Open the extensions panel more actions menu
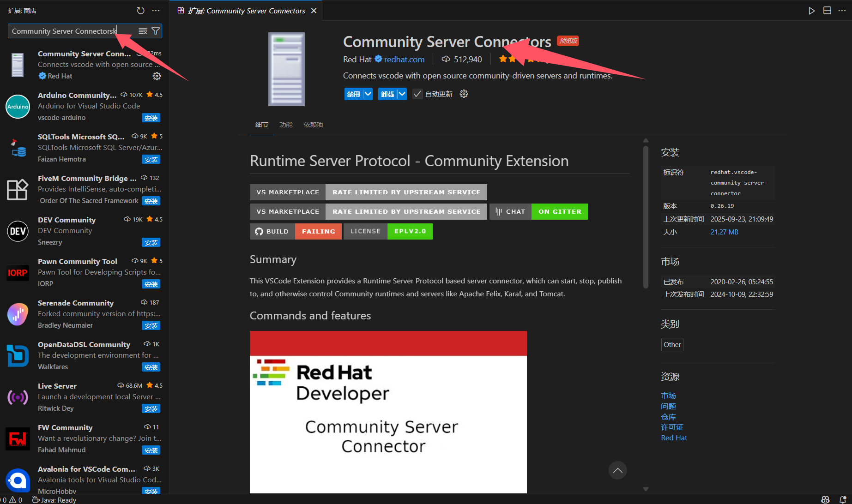The image size is (852, 504). [x=156, y=11]
